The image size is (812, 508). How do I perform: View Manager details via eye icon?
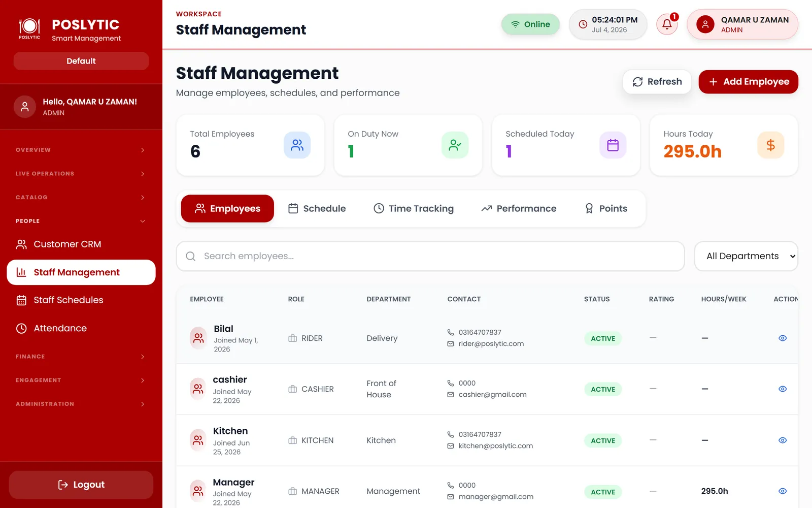click(783, 491)
